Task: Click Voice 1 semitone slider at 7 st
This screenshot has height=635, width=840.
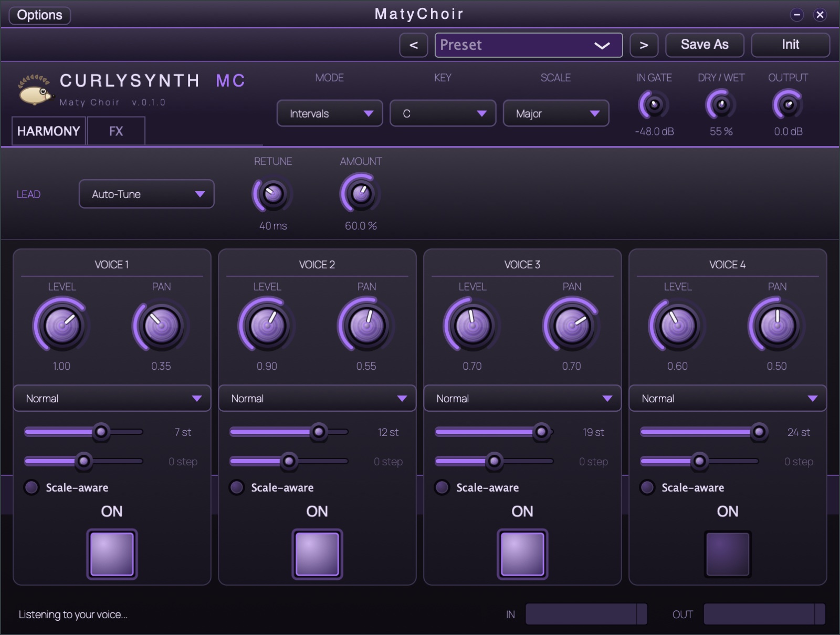Action: tap(84, 432)
